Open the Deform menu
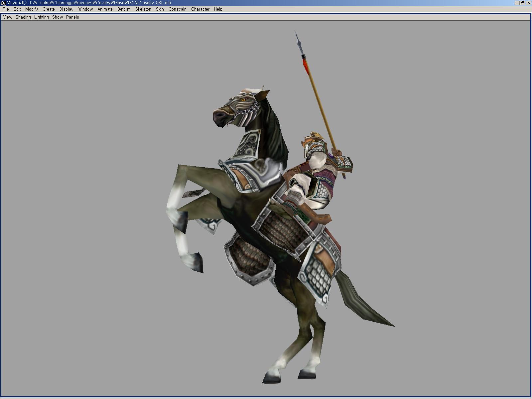532x399 pixels. tap(124, 9)
